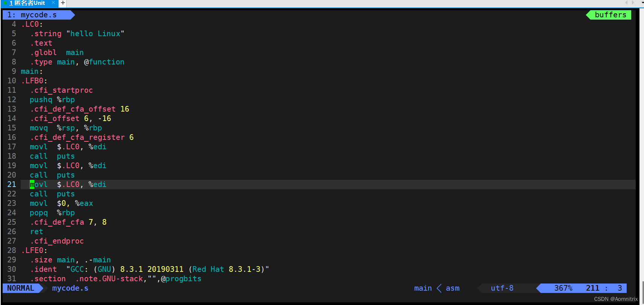Click line number 31 in the gutter
644x305 pixels.
coord(12,279)
